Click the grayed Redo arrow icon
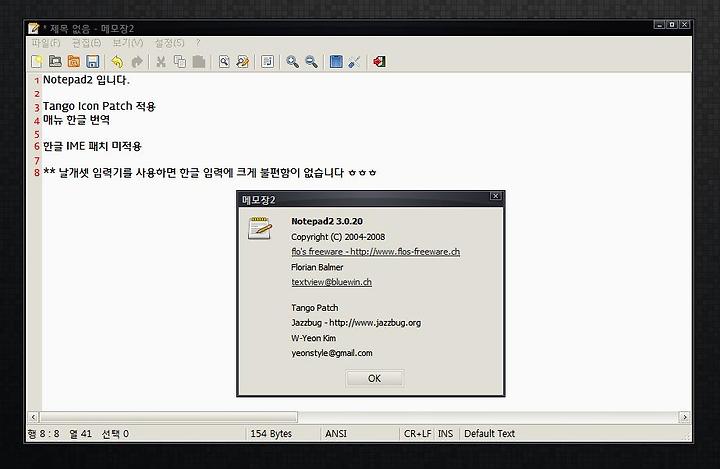720x469 pixels. 137,62
